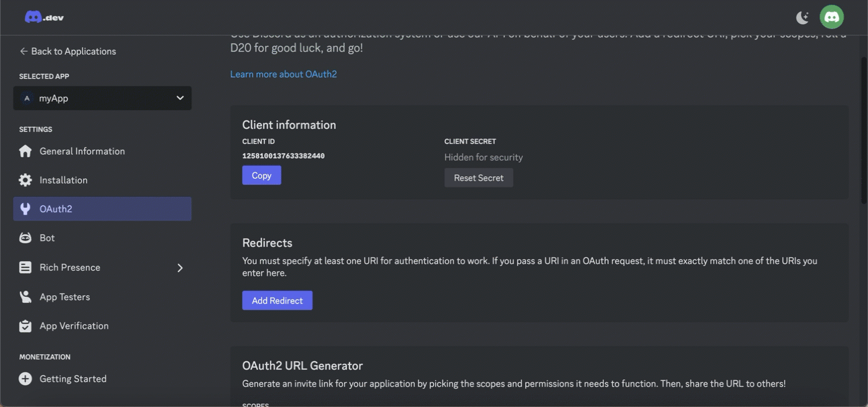Select the Installation menu item
Viewport: 868px width, 407px height.
[102, 180]
